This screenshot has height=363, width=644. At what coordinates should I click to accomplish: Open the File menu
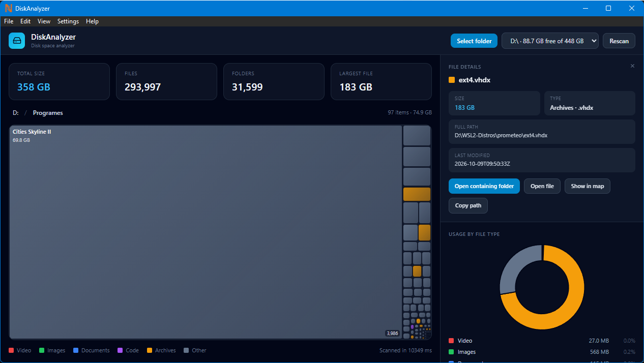(x=9, y=21)
